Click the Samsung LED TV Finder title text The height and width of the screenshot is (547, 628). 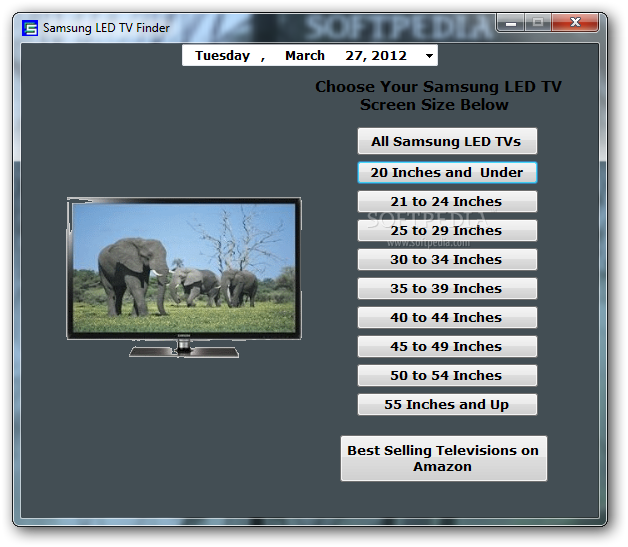click(106, 28)
